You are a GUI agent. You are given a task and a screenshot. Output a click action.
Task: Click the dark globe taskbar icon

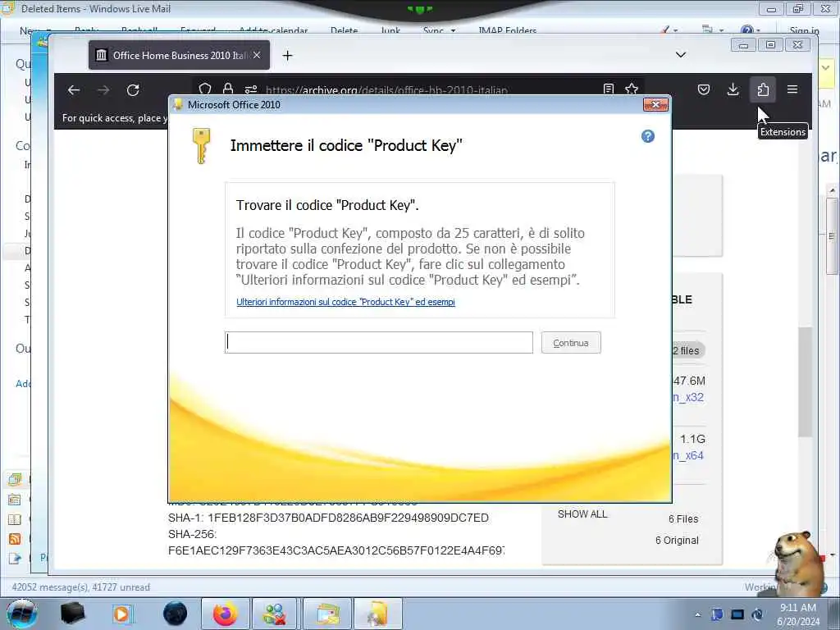176,614
